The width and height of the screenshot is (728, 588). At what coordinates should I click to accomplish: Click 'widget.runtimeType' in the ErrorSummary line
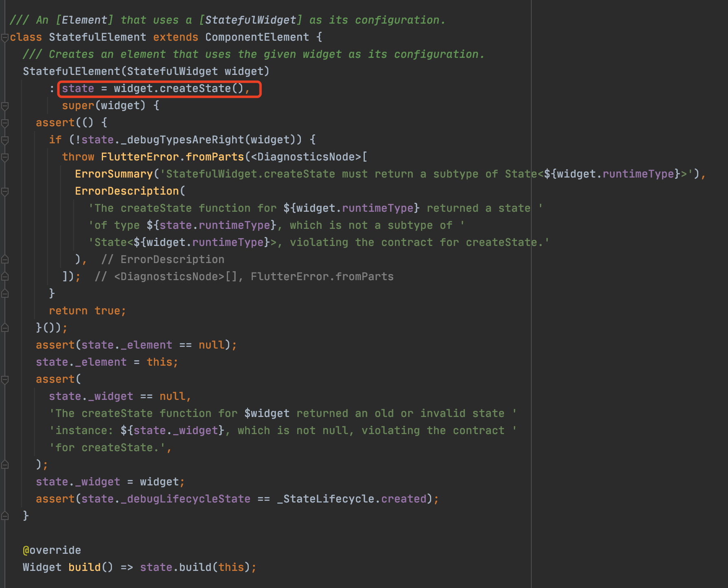pos(615,174)
